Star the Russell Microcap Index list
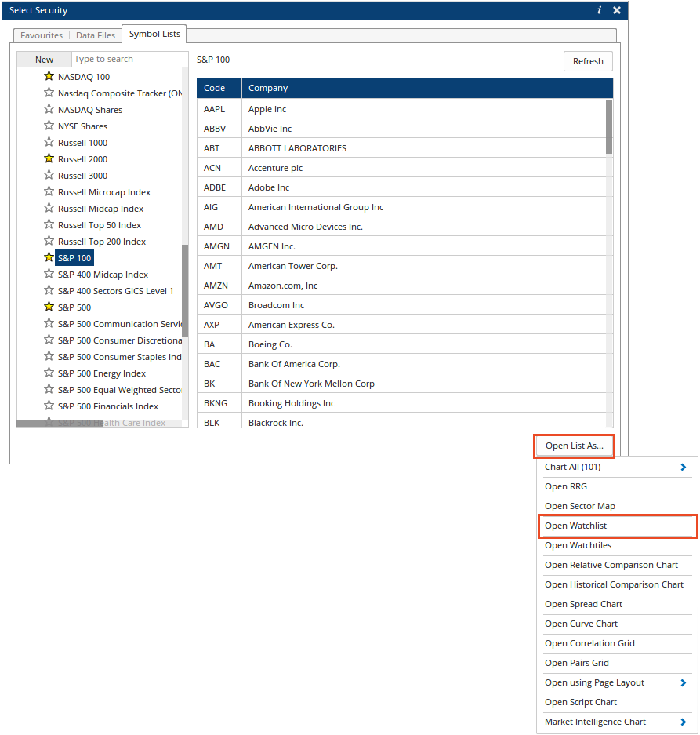This screenshot has height=735, width=700. click(49, 191)
